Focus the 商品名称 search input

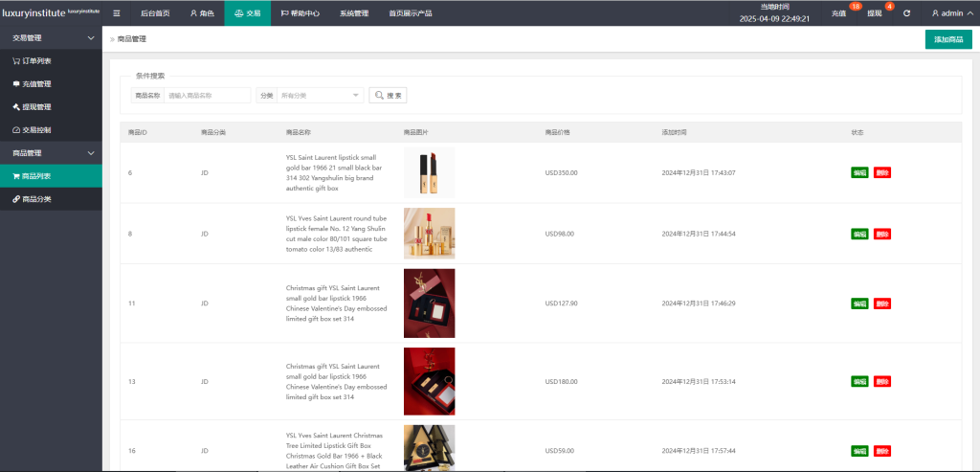(x=207, y=95)
